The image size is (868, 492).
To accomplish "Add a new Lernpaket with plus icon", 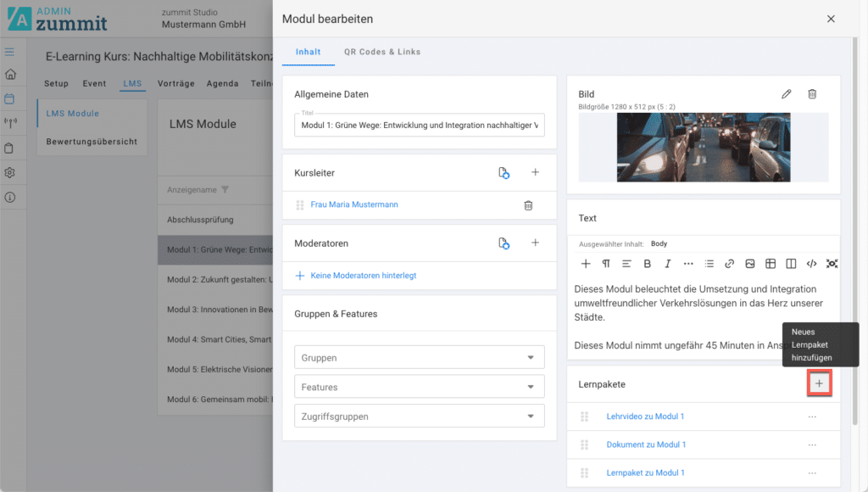I will pyautogui.click(x=819, y=384).
